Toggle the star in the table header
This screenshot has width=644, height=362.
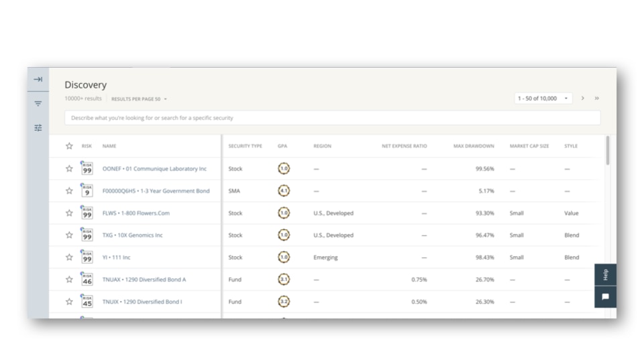tap(69, 146)
